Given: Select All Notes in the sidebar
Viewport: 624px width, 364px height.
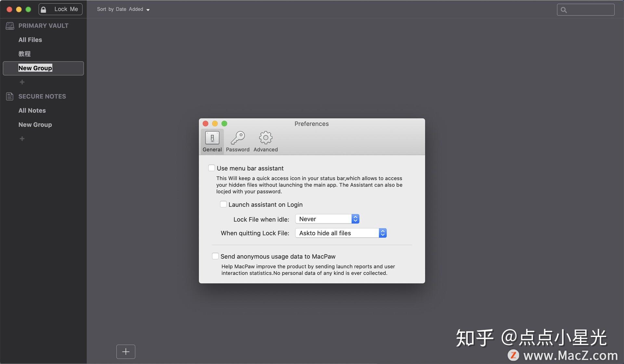Looking at the screenshot, I should pos(32,110).
